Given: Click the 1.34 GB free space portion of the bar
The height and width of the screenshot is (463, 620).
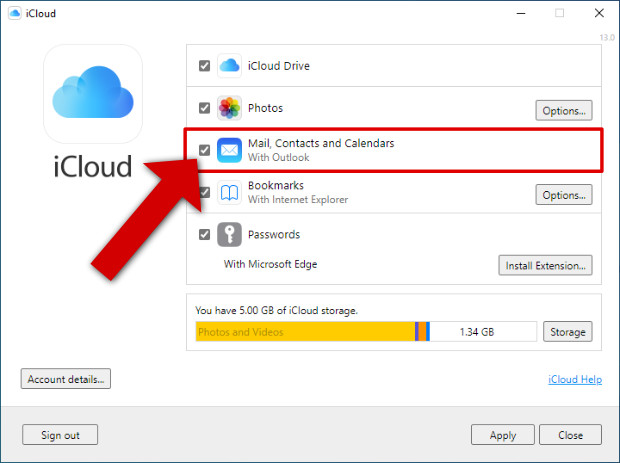Looking at the screenshot, I should click(483, 332).
